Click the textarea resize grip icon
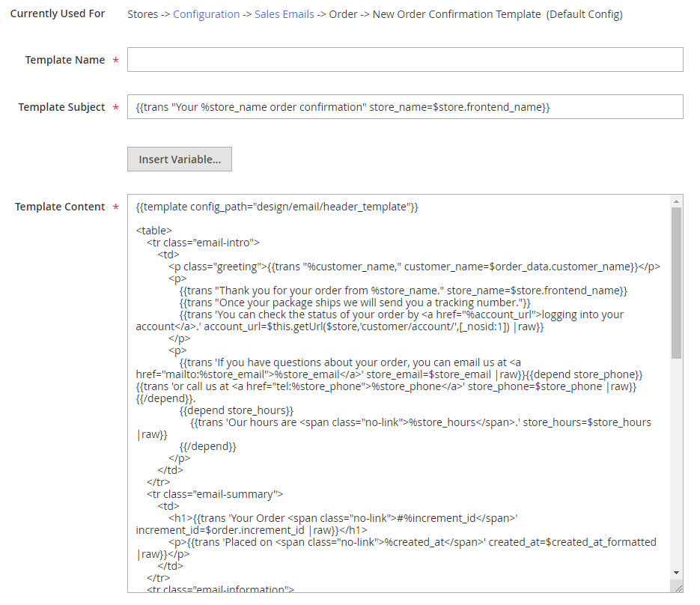The width and height of the screenshot is (700, 605). pyautogui.click(x=678, y=588)
